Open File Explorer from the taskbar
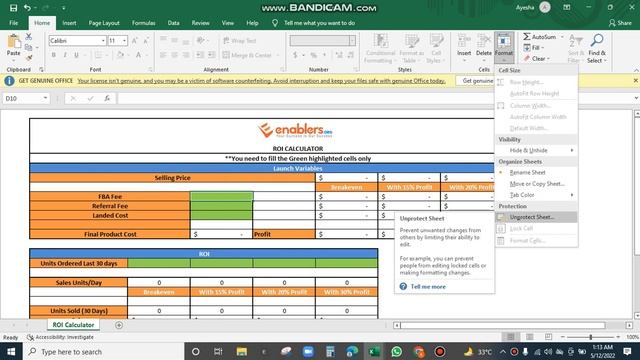 click(242, 351)
